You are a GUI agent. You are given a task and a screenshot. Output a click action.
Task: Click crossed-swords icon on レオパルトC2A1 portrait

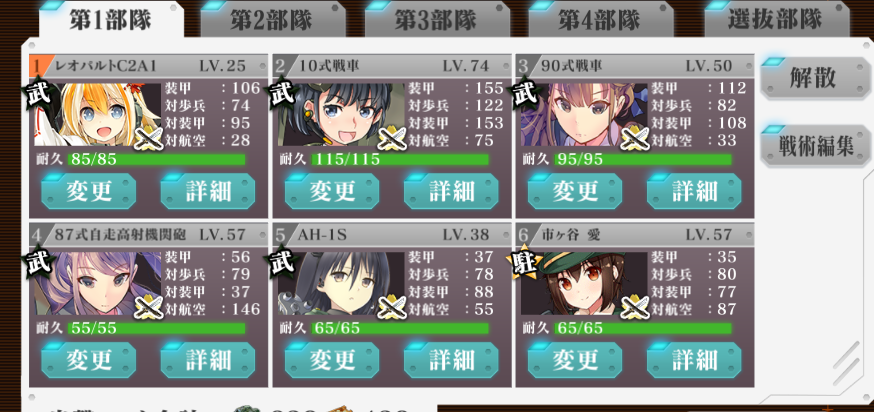coord(149,138)
